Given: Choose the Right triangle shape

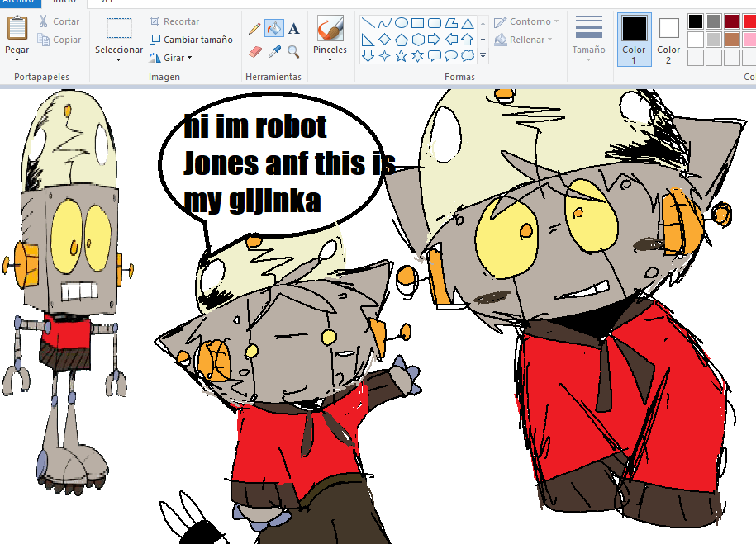Looking at the screenshot, I should [368, 40].
